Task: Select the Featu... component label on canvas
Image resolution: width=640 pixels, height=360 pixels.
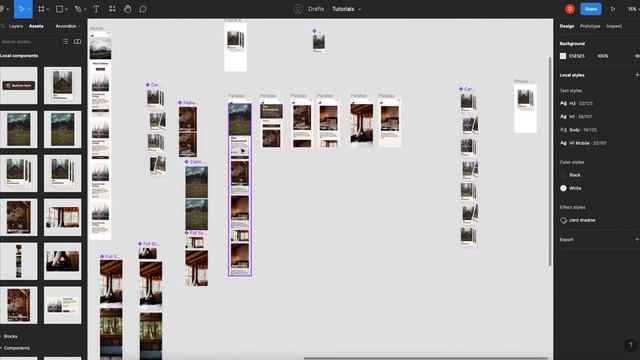Action: pyautogui.click(x=187, y=102)
